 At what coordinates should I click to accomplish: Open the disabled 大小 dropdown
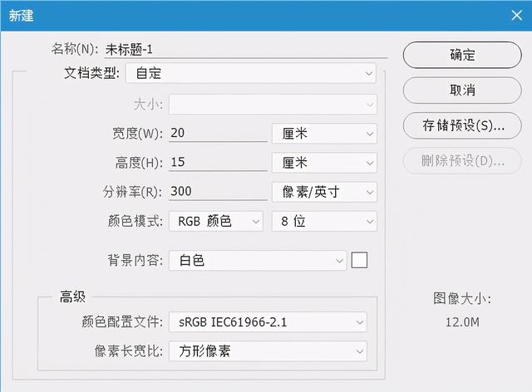coord(273,104)
